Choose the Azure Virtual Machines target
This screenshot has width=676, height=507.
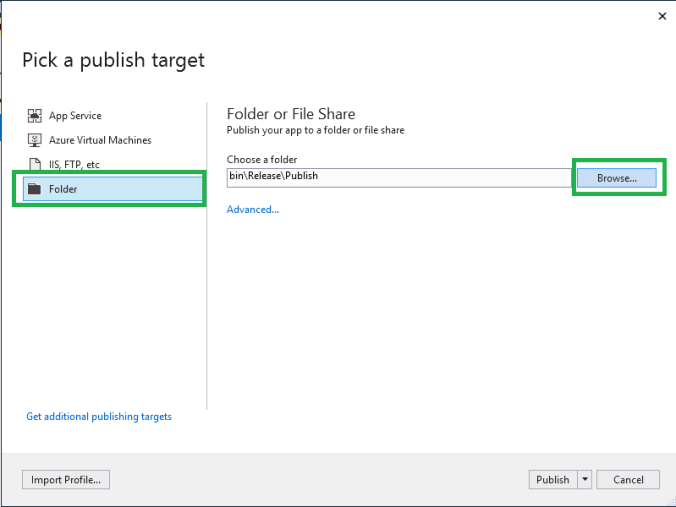click(x=100, y=140)
